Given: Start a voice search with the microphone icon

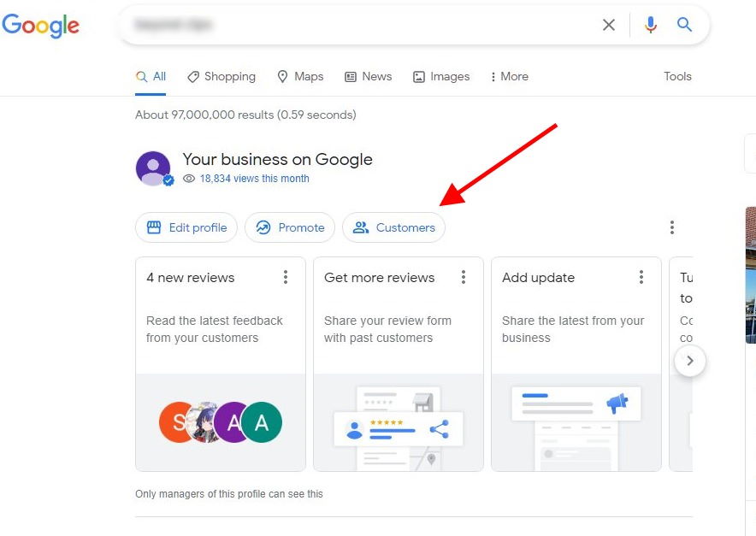Looking at the screenshot, I should (x=650, y=25).
